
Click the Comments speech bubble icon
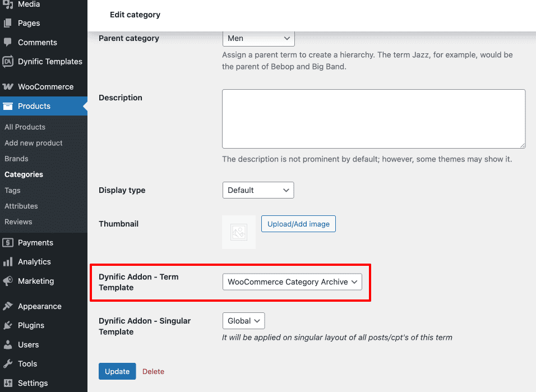pyautogui.click(x=8, y=42)
